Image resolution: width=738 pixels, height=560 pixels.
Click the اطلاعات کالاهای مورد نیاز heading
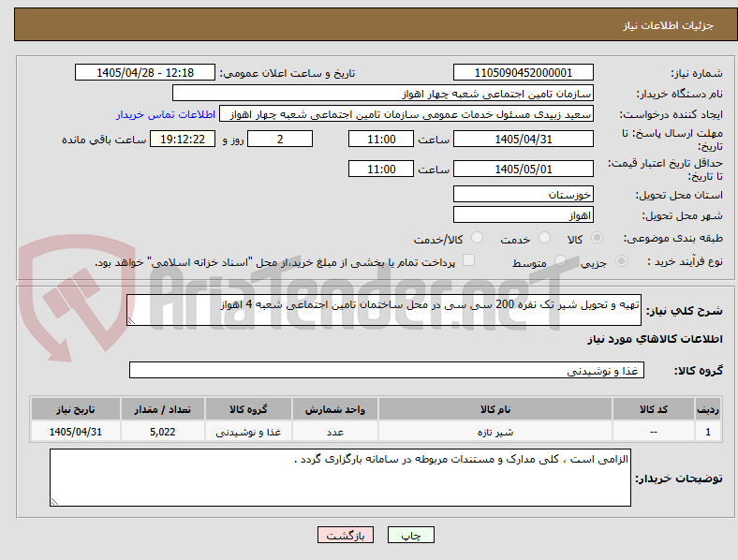coord(655,339)
